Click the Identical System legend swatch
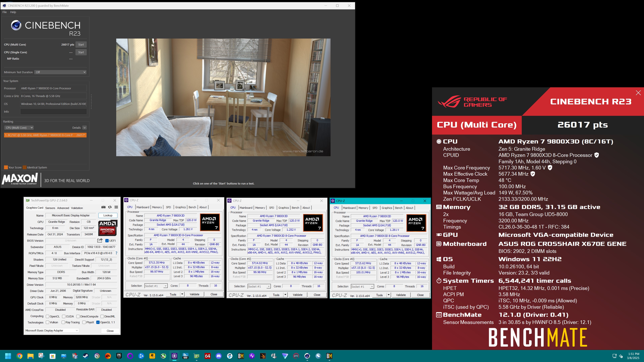This screenshot has height=362, width=644. click(24, 167)
